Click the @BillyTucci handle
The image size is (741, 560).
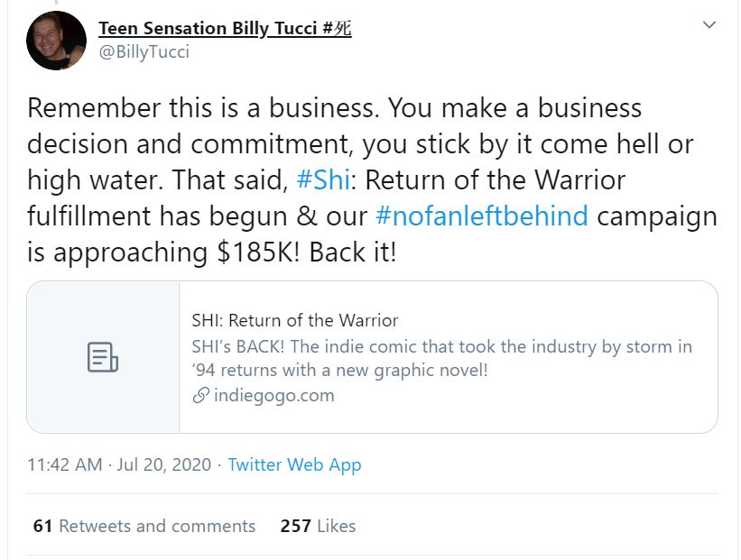coord(144,52)
